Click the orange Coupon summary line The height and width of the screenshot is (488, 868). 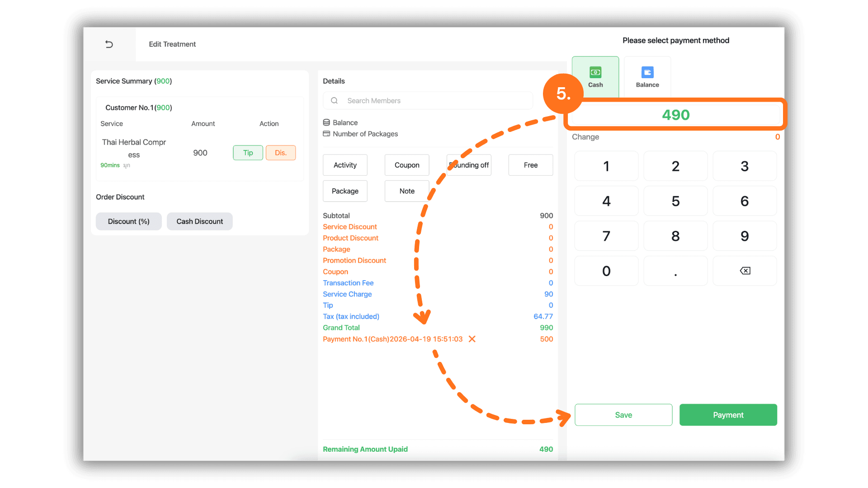438,272
